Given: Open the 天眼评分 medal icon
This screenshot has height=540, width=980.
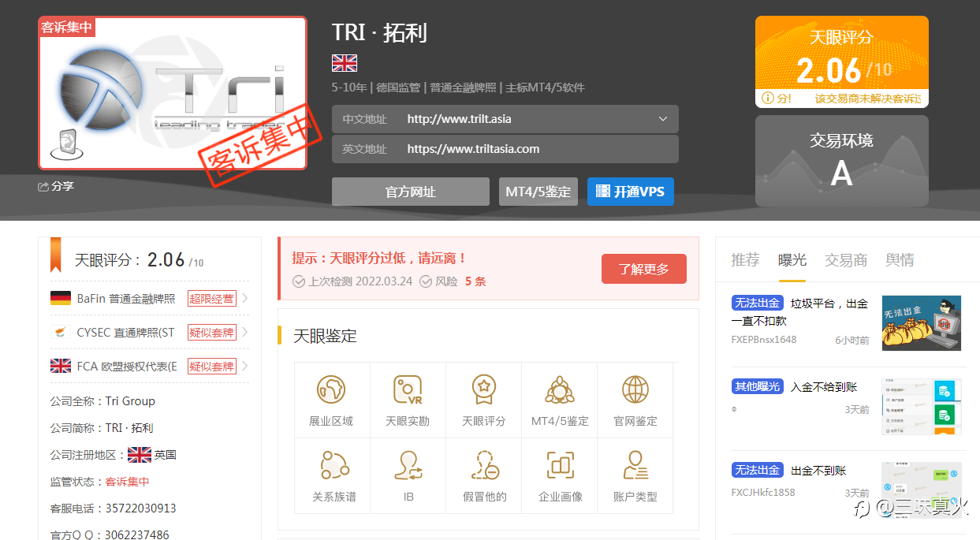Looking at the screenshot, I should (x=483, y=389).
